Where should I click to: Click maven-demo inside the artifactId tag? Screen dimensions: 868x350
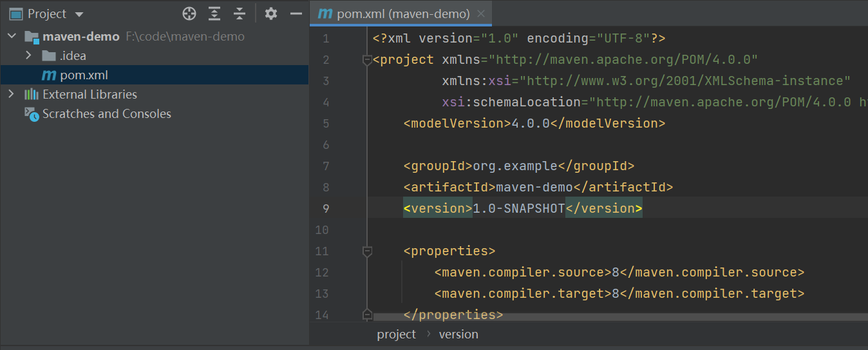[534, 187]
